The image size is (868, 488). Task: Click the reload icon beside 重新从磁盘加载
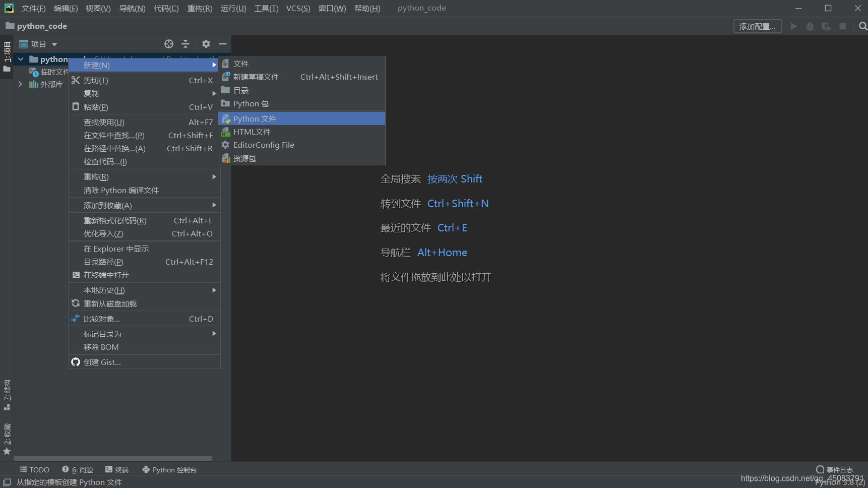coord(76,303)
